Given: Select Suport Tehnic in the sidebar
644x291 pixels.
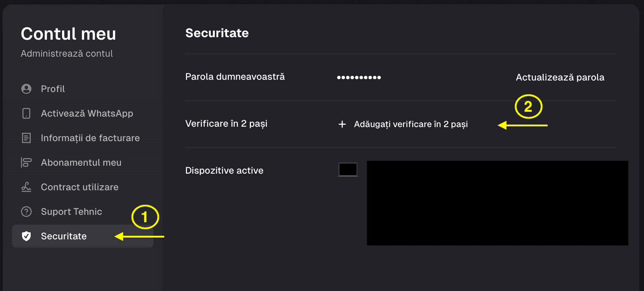Looking at the screenshot, I should 83,212.
